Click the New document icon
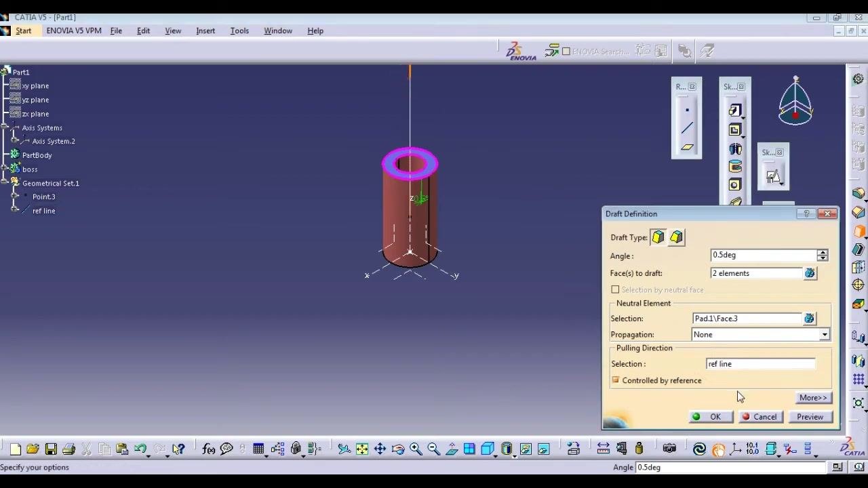This screenshot has width=868, height=488. click(x=15, y=449)
